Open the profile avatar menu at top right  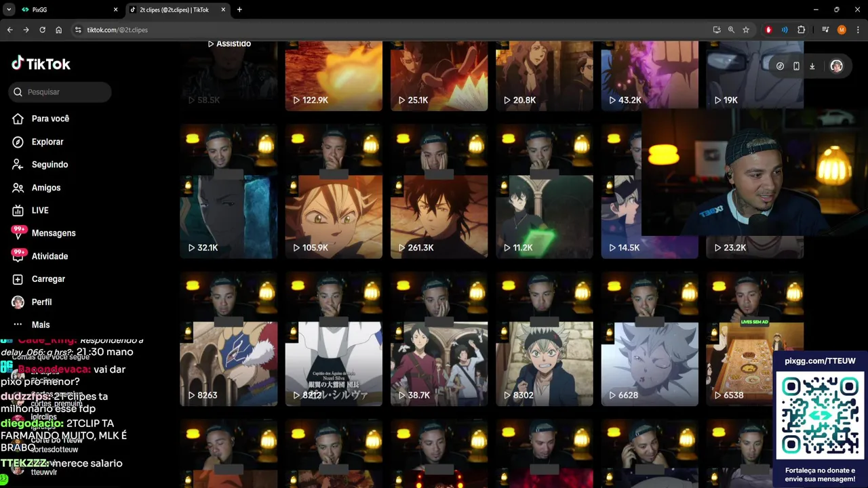[836, 66]
